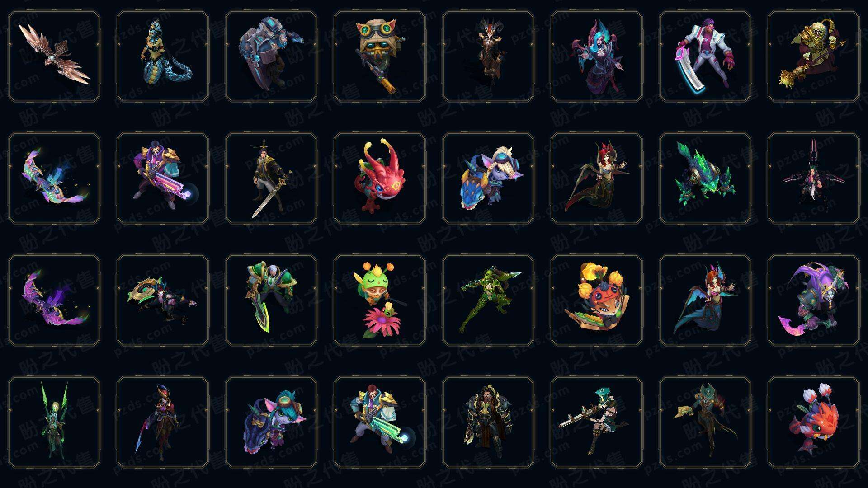Click the white-suited man with pink blade
The height and width of the screenshot is (488, 868).
pos(705,56)
